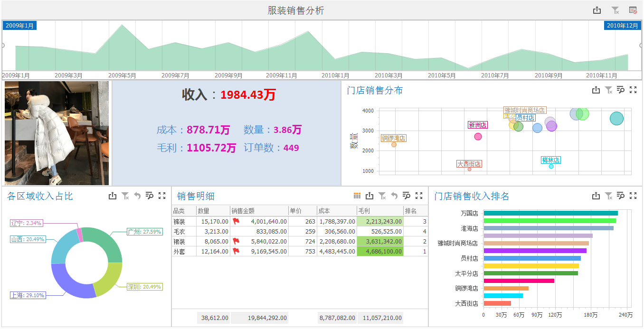The image size is (644, 329).
Task: Click the 上海: 29.10% label
Action: [x=28, y=295]
